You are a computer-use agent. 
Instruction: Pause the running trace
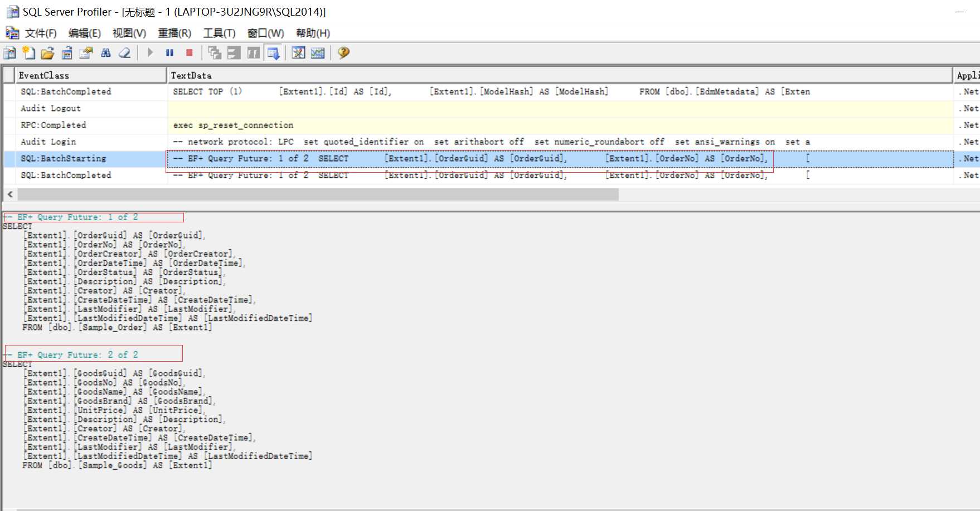click(x=170, y=53)
